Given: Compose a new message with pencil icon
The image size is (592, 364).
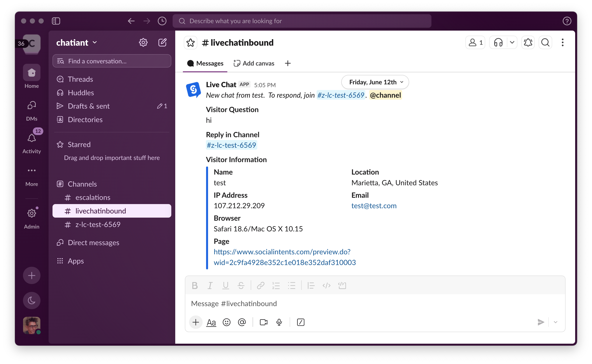Looking at the screenshot, I should tap(163, 42).
